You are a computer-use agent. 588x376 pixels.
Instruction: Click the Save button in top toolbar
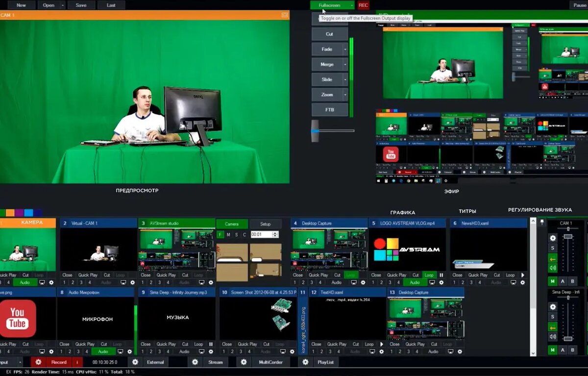coord(81,5)
